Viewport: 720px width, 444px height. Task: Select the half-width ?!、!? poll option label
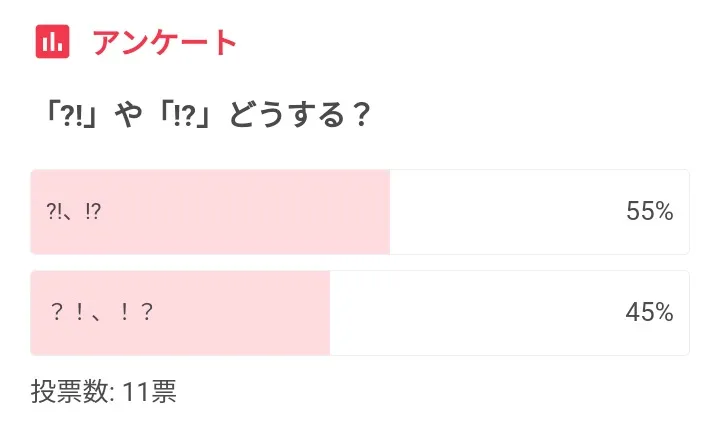click(x=73, y=212)
